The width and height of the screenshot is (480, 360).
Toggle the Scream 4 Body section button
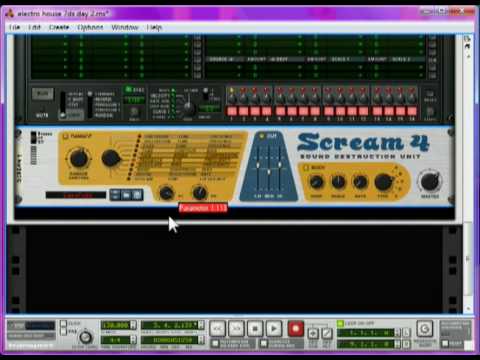(x=306, y=168)
